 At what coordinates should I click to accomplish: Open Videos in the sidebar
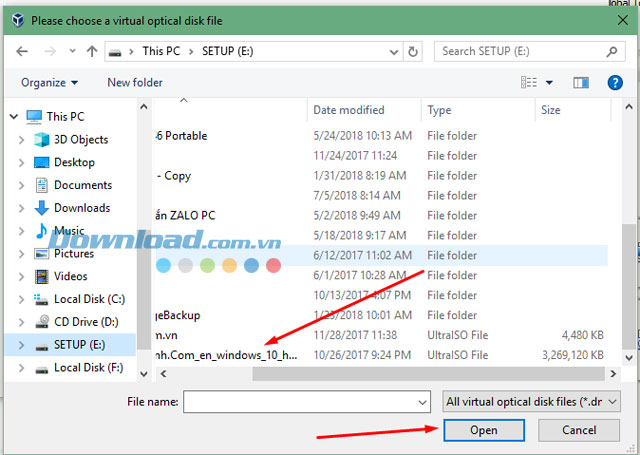(x=71, y=277)
